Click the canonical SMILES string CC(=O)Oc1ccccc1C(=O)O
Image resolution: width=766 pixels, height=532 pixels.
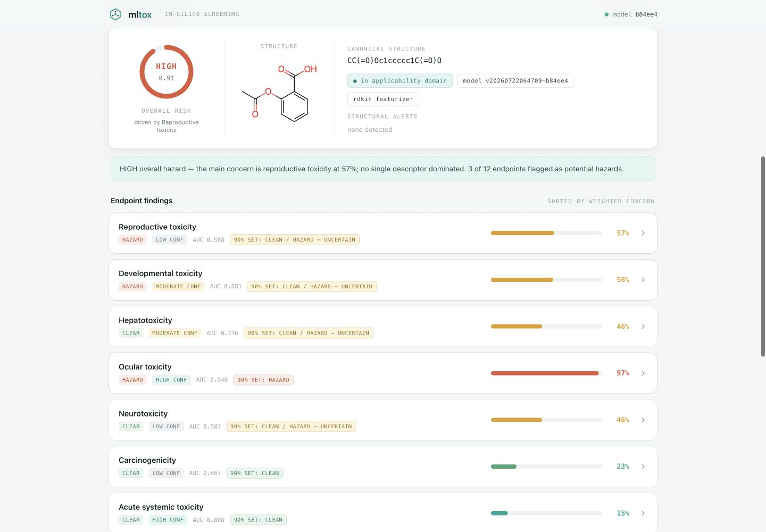394,61
